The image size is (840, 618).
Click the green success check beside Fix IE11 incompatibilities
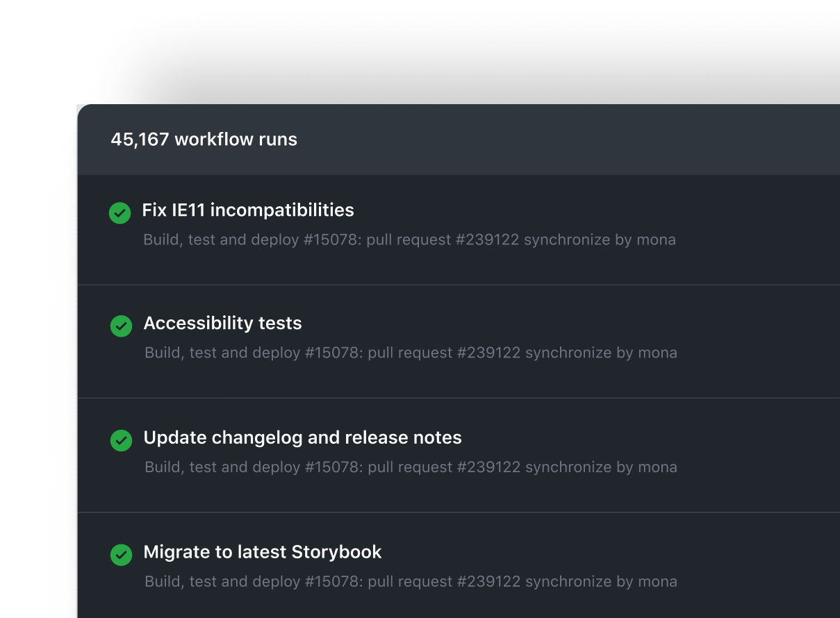(120, 213)
